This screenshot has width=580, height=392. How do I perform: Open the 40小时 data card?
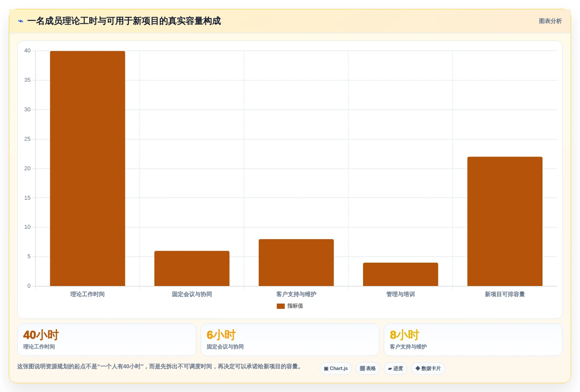tap(106, 340)
